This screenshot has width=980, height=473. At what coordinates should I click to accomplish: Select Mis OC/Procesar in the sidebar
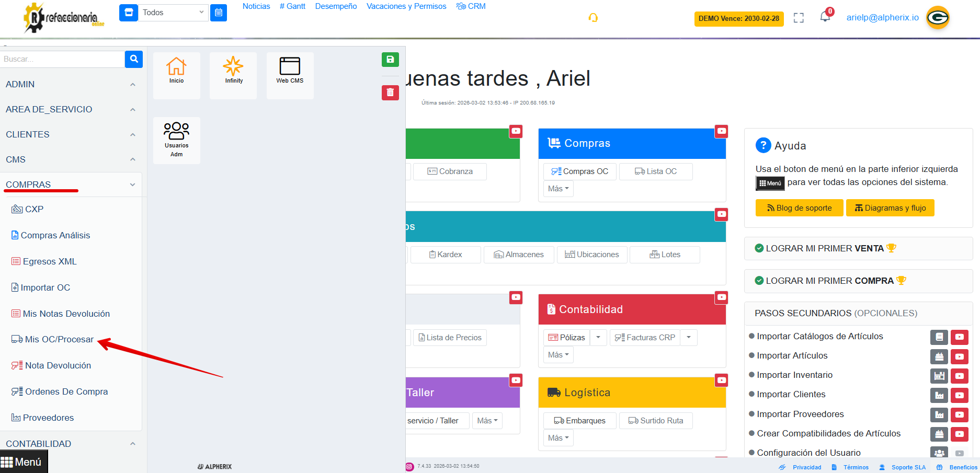tap(59, 339)
